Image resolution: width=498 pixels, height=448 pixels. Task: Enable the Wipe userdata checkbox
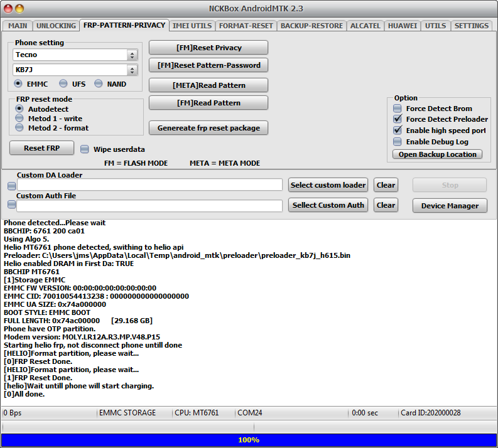tap(85, 149)
